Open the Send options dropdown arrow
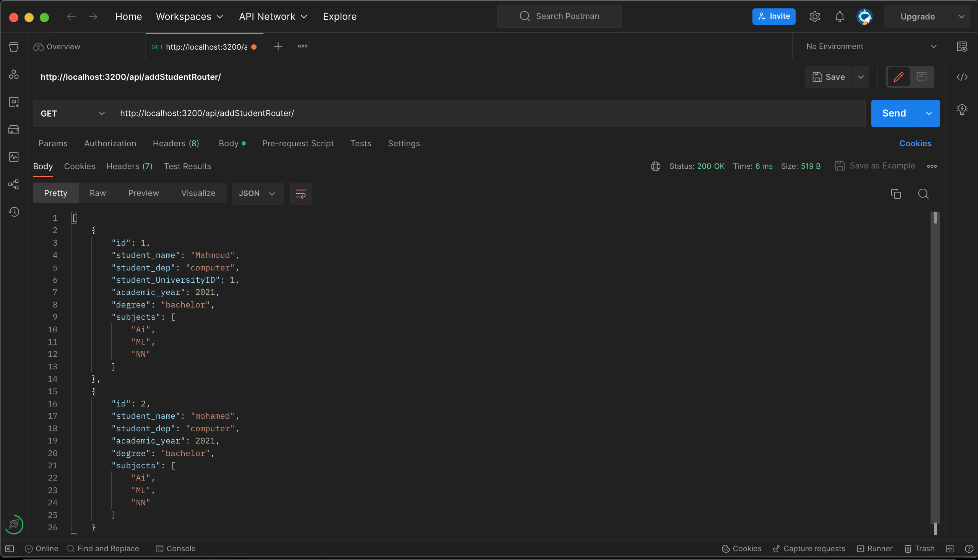The width and height of the screenshot is (978, 560). tap(929, 113)
